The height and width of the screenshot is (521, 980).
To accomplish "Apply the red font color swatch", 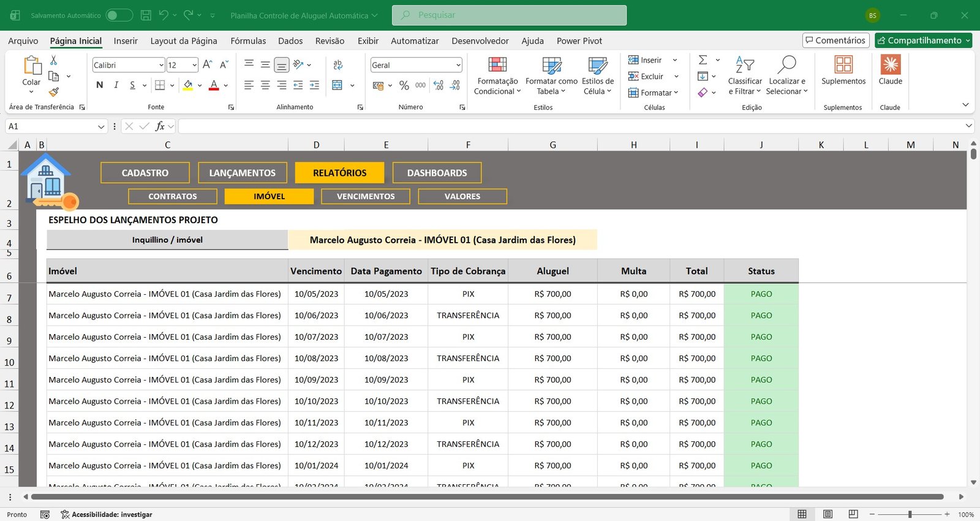I will [214, 85].
